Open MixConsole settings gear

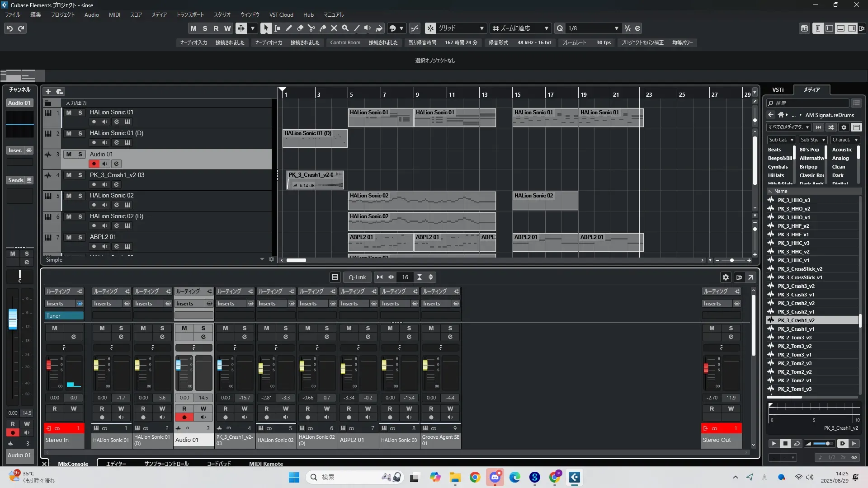point(726,277)
